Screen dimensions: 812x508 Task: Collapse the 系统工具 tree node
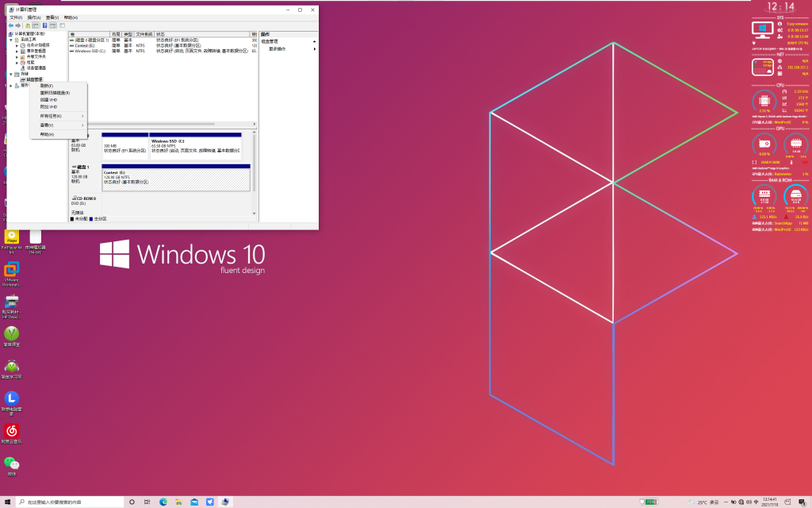coord(11,40)
